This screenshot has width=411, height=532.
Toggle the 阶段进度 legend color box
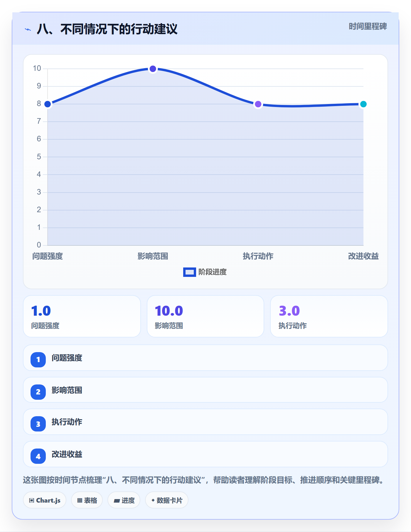click(x=189, y=272)
